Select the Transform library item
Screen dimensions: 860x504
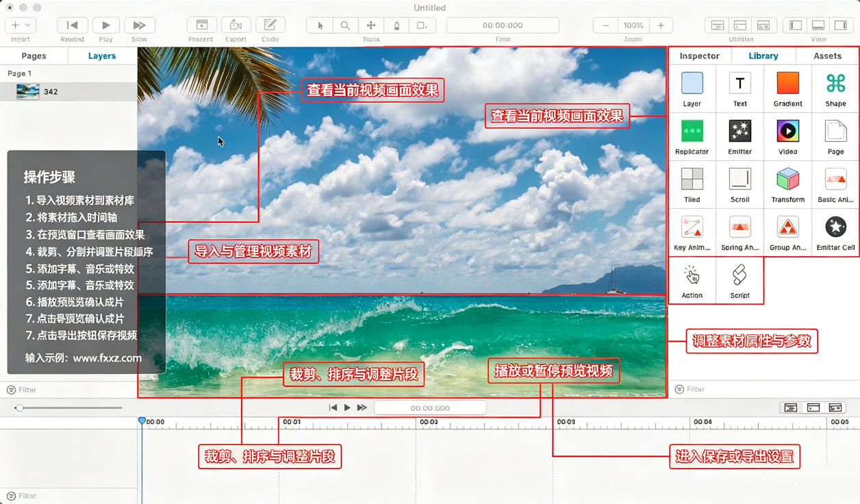(787, 185)
